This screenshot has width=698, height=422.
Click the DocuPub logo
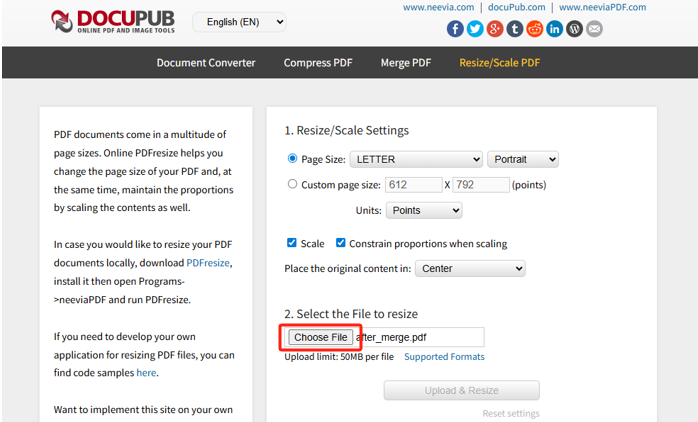(x=113, y=21)
